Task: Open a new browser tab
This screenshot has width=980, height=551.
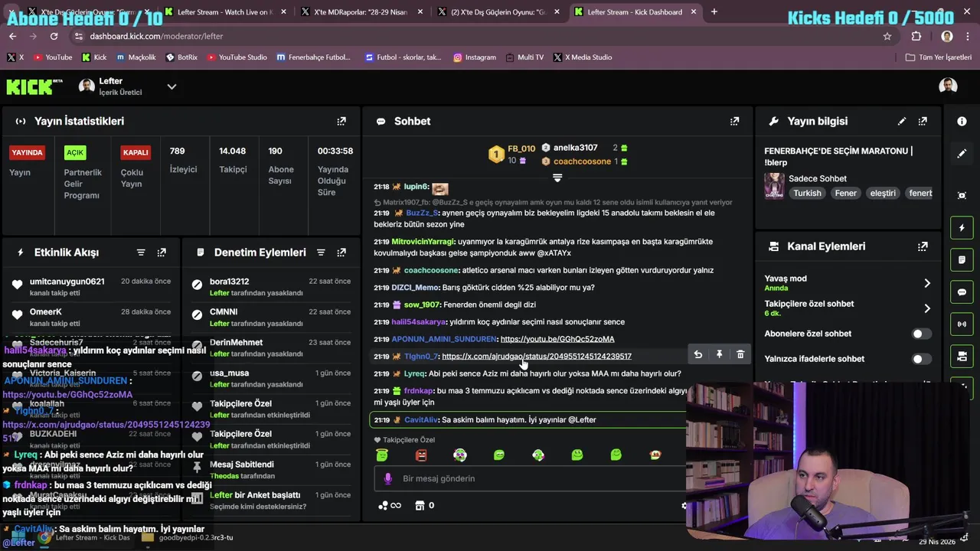Action: coord(714,12)
